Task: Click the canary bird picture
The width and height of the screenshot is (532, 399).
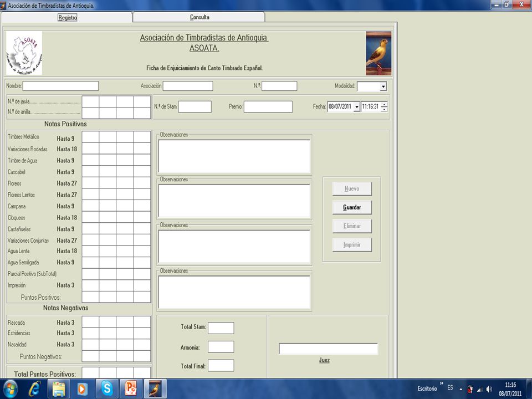Action: point(378,53)
